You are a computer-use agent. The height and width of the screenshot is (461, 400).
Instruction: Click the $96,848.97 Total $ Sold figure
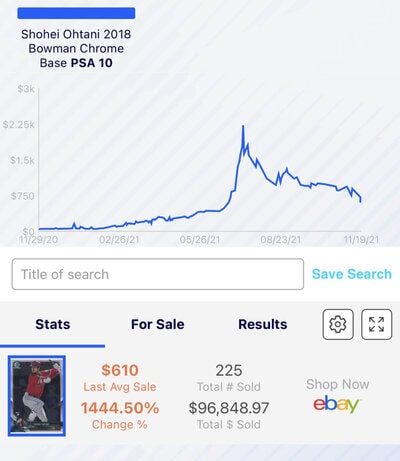229,408
